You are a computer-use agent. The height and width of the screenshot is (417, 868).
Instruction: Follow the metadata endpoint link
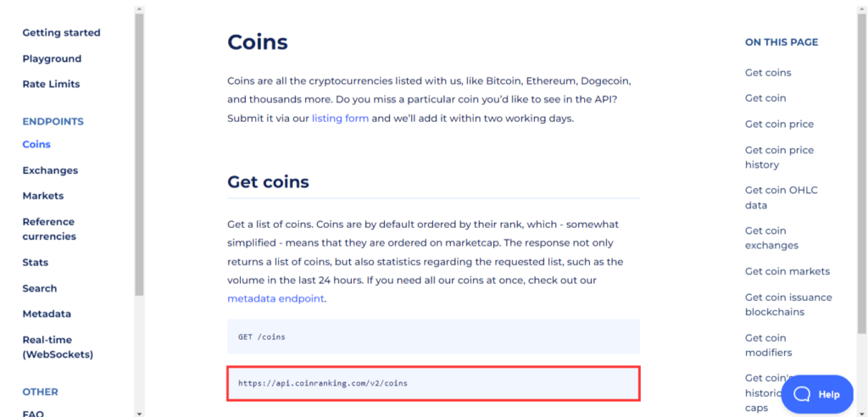click(275, 298)
